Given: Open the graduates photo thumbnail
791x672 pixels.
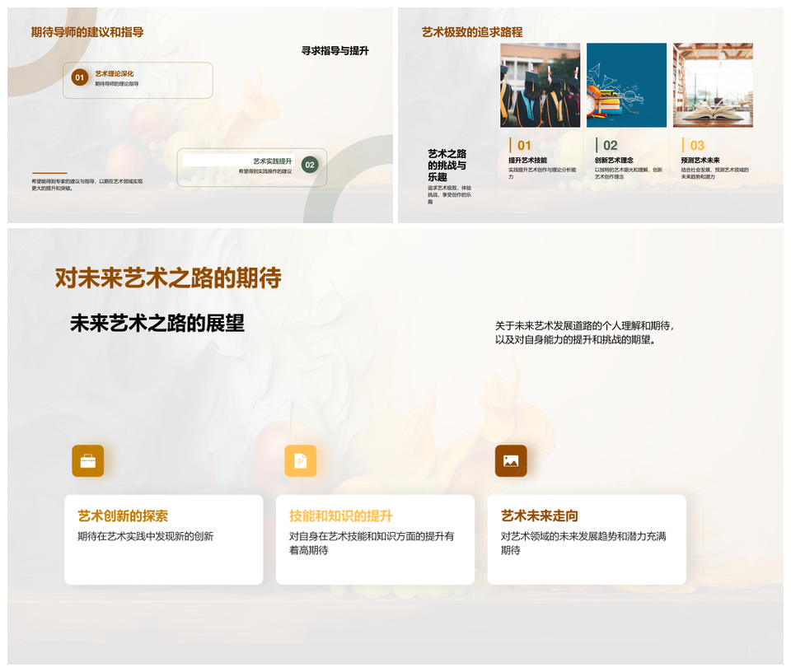Looking at the screenshot, I should coord(540,85).
